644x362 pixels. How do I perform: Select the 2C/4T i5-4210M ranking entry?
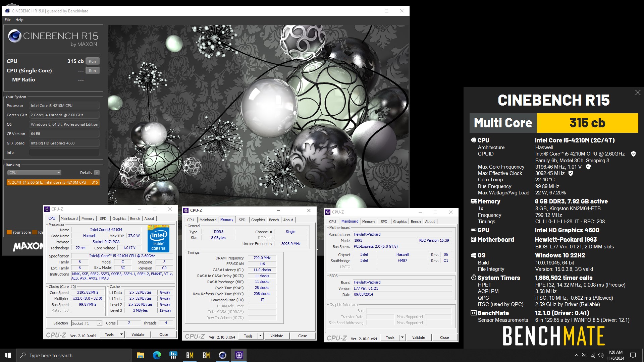click(53, 182)
